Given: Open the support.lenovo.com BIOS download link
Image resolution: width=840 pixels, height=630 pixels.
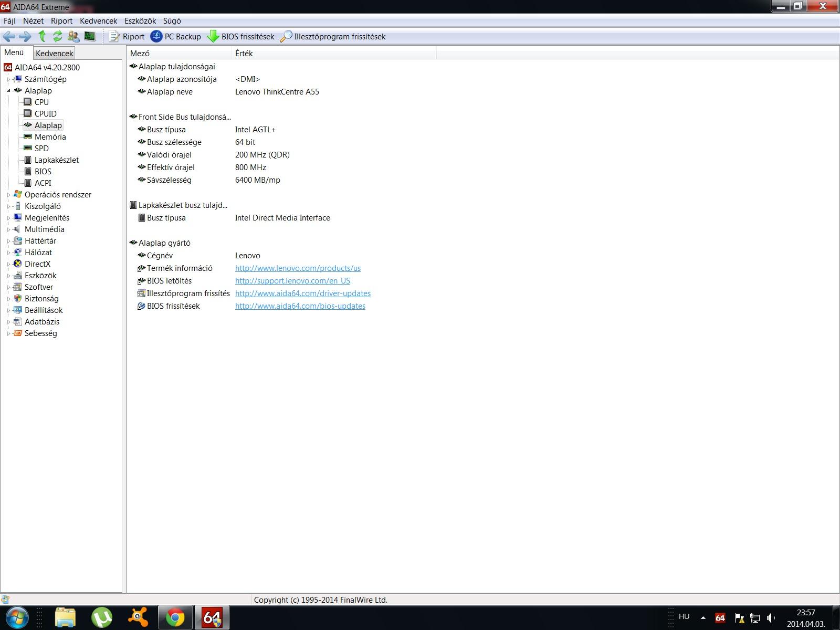Looking at the screenshot, I should [x=292, y=281].
